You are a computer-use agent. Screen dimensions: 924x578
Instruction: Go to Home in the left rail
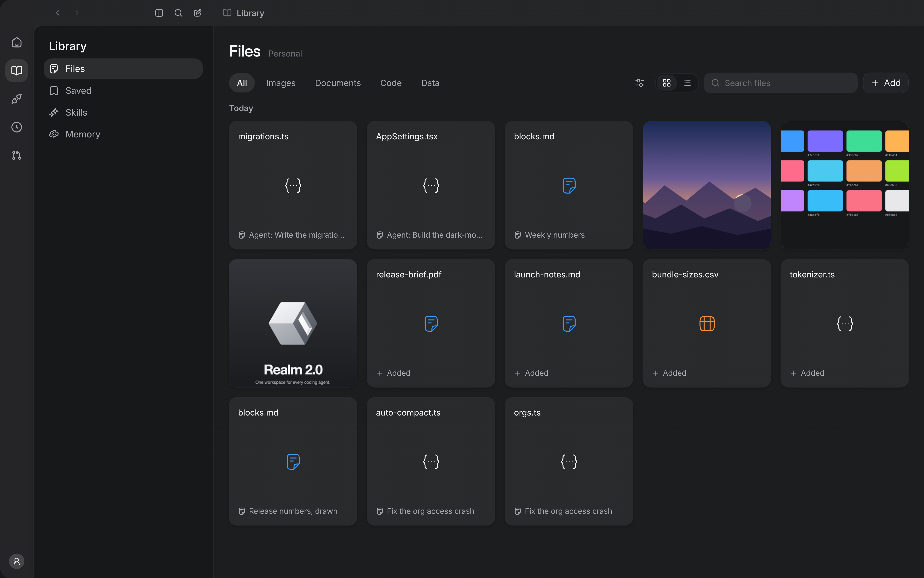(16, 42)
